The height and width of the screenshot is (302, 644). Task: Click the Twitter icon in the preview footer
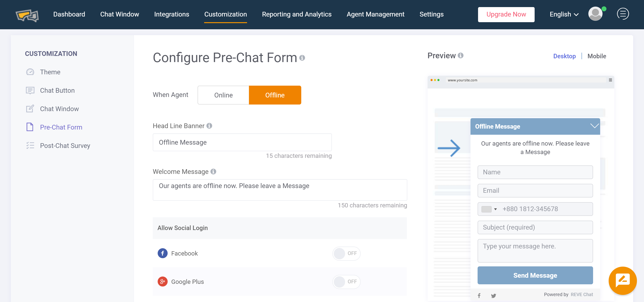[x=493, y=296]
